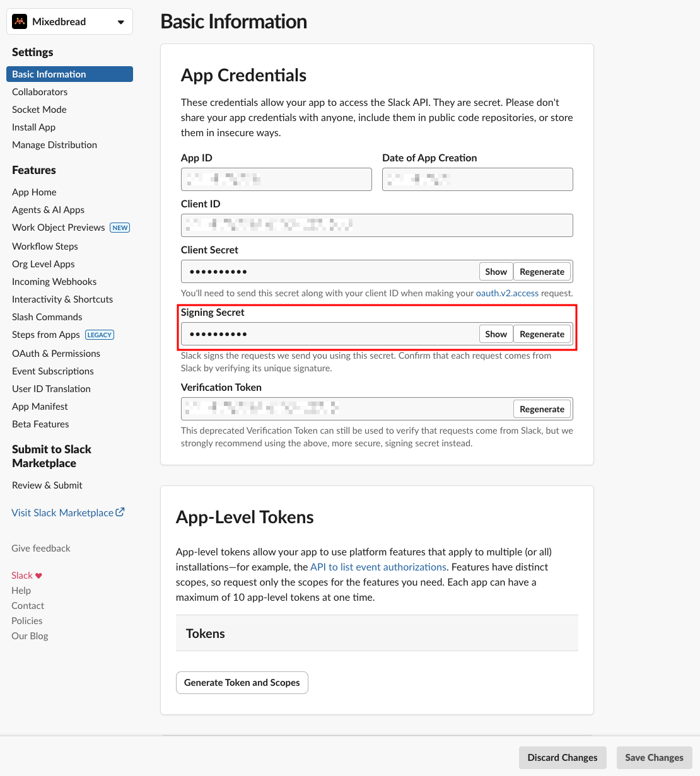Click the Features sidebar heading
700x776 pixels.
34,170
